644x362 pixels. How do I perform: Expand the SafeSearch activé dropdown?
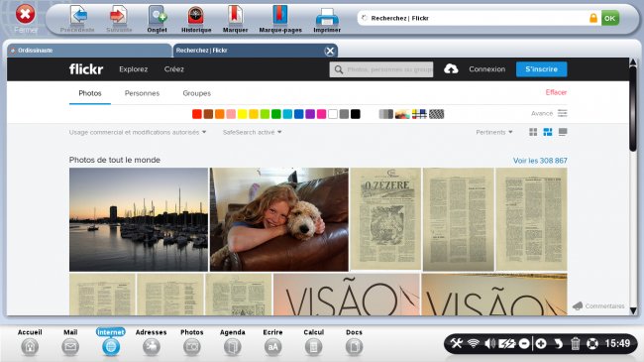click(x=253, y=132)
